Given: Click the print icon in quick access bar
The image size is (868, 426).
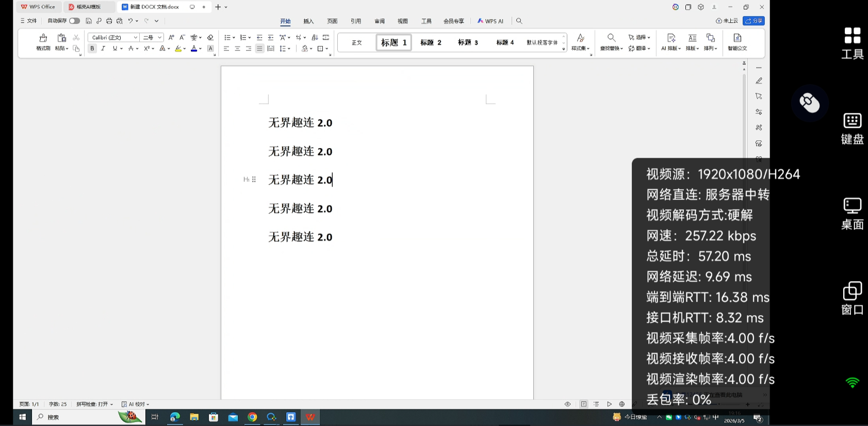Looking at the screenshot, I should click(109, 21).
